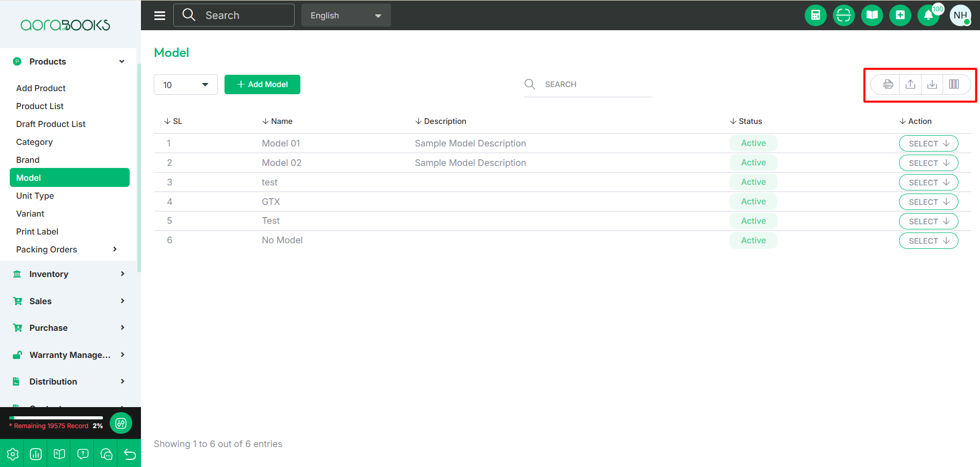The height and width of the screenshot is (467, 980).
Task: Expand the Purchase menu chevron
Action: [122, 328]
